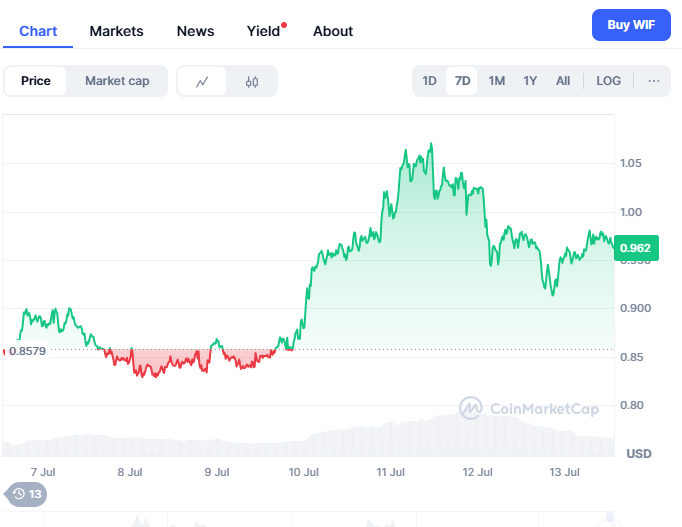Enable LOG scale on chart
The width and height of the screenshot is (682, 527).
click(x=608, y=81)
